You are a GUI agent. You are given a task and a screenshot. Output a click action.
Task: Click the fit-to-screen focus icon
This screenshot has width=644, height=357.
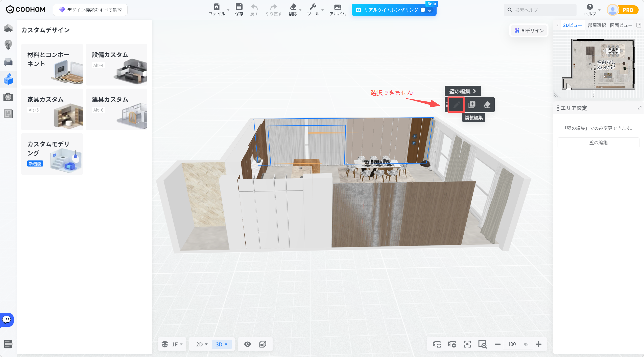pyautogui.click(x=467, y=344)
